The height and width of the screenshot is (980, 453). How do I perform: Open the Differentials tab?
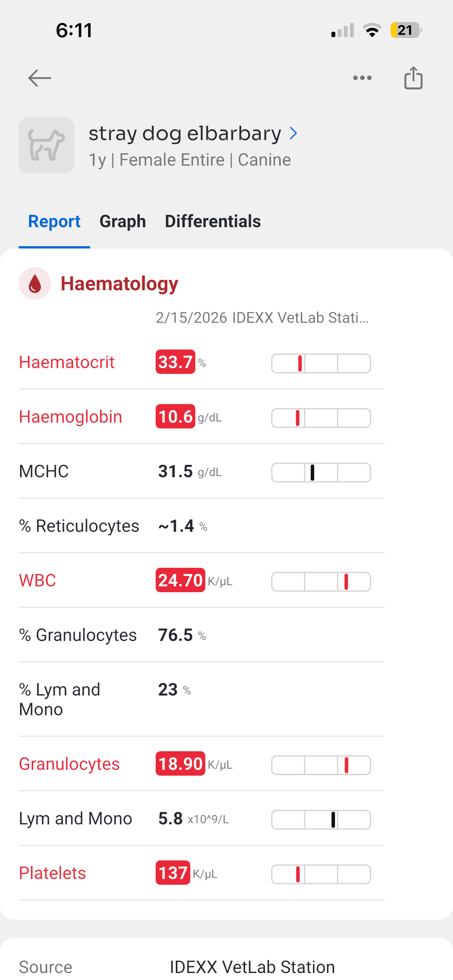pyautogui.click(x=213, y=221)
